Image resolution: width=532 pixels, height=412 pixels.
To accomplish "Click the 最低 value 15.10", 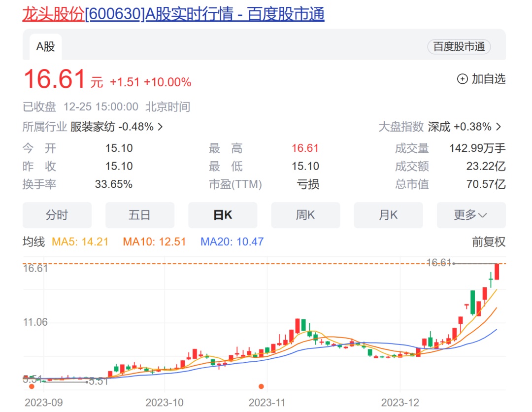I will pos(305,166).
